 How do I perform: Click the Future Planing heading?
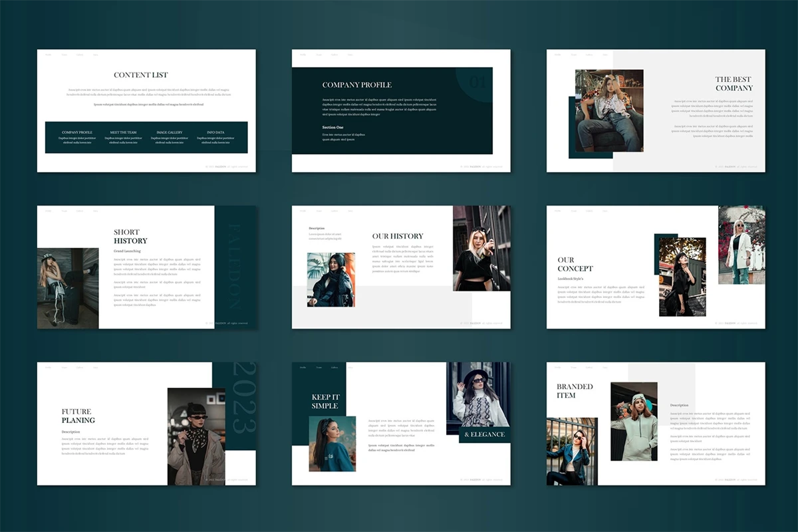pos(78,416)
